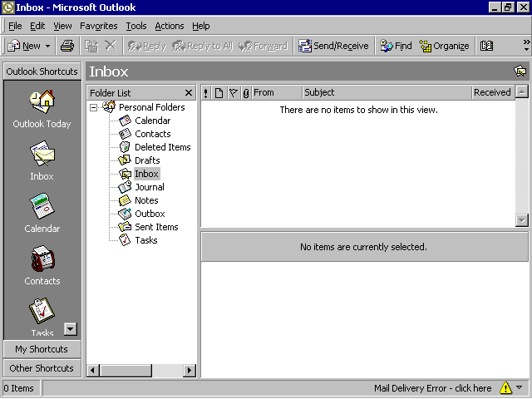Open the status bar warning dropdown arrow
532x399 pixels.
[520, 387]
